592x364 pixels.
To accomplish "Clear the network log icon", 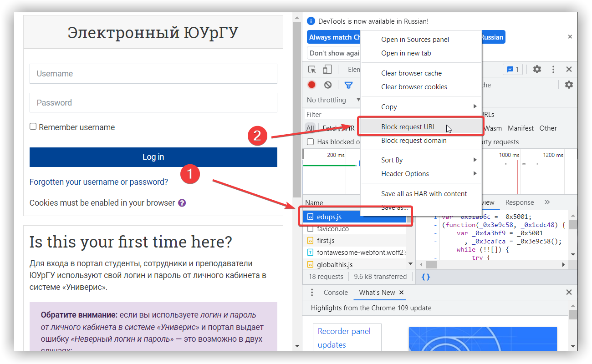I will pyautogui.click(x=328, y=85).
